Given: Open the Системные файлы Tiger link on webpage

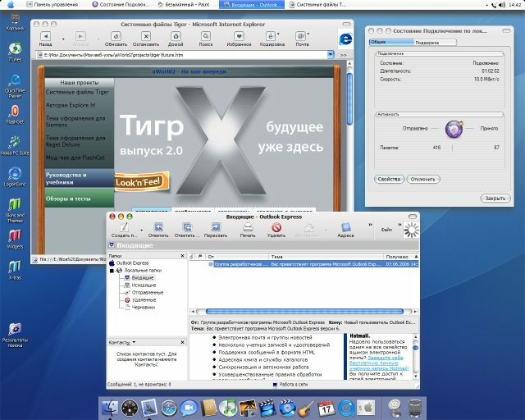Looking at the screenshot, I should point(77,92).
